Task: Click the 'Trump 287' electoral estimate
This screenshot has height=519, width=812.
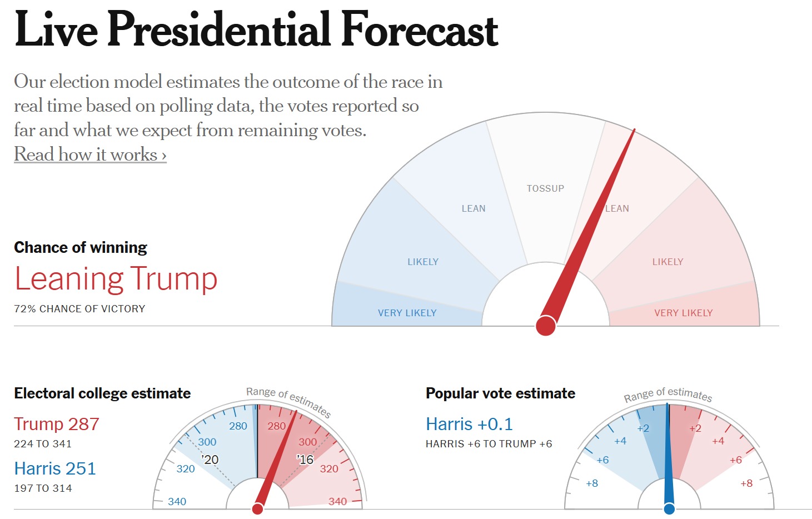Action: pos(57,424)
